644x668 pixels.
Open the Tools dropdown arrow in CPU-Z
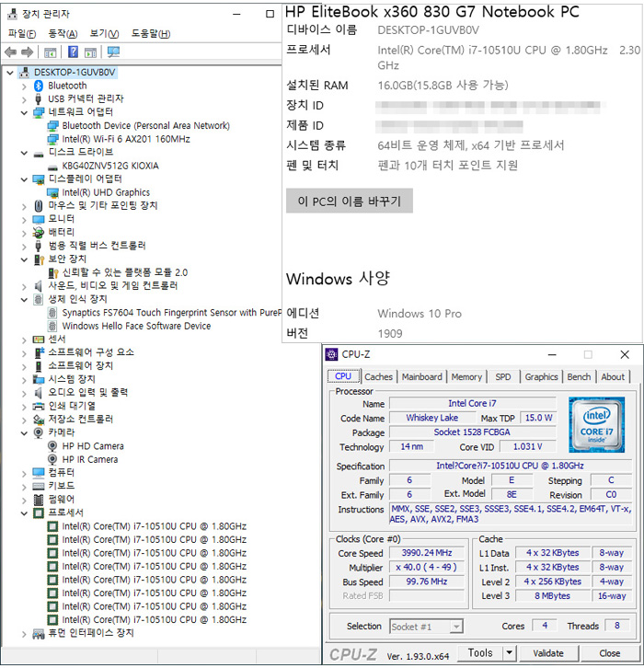(x=509, y=652)
